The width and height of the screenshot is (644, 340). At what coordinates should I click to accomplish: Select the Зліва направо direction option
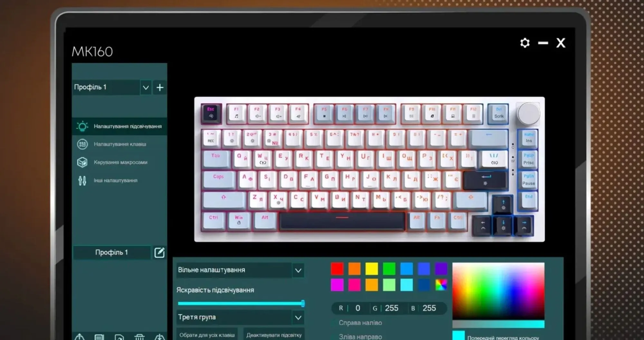360,336
